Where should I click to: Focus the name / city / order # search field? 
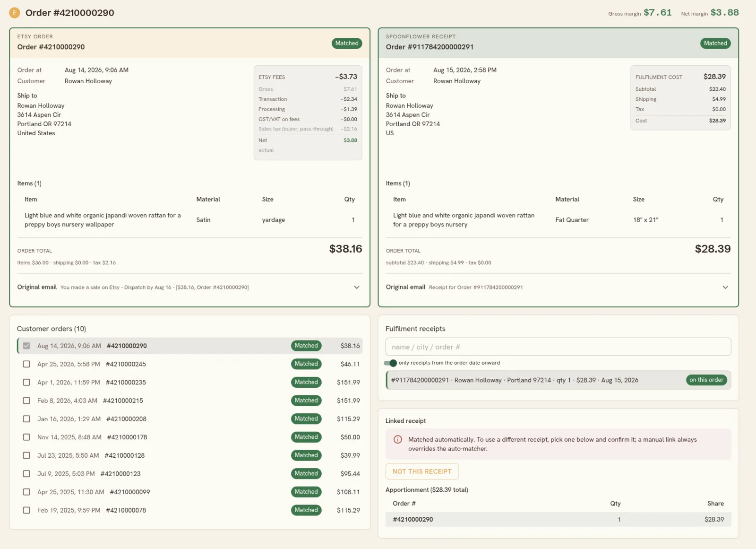tap(558, 347)
